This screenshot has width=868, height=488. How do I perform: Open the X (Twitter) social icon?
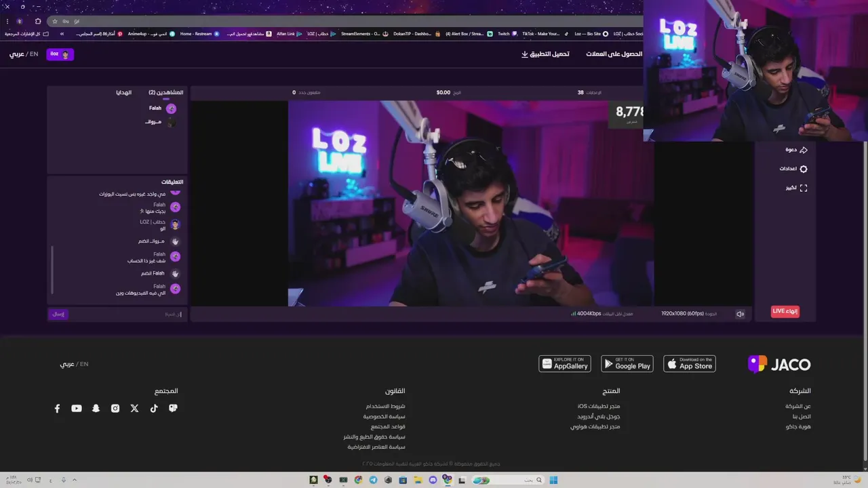point(134,408)
